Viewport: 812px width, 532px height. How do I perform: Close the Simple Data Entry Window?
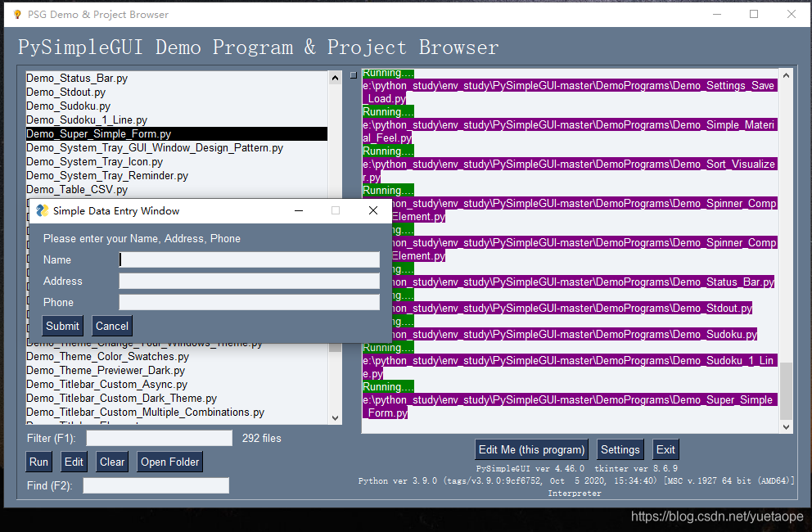coord(373,210)
